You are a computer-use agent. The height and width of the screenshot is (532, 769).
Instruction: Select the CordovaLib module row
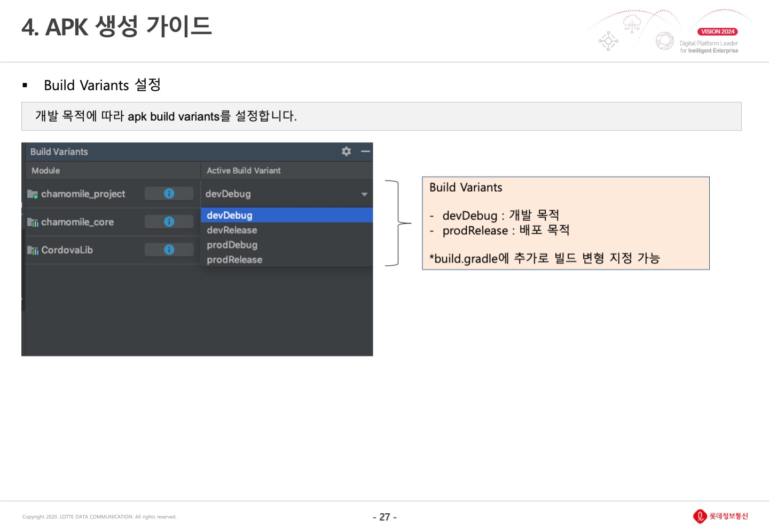[x=112, y=250]
